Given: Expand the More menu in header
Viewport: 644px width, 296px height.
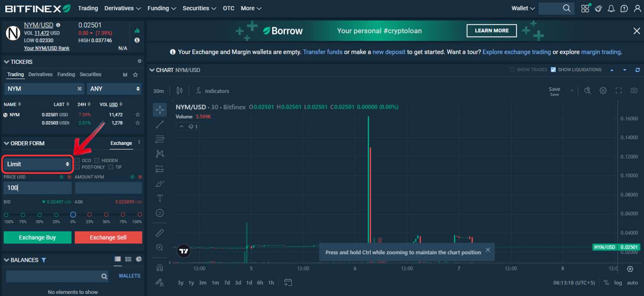Looking at the screenshot, I should pyautogui.click(x=251, y=8).
